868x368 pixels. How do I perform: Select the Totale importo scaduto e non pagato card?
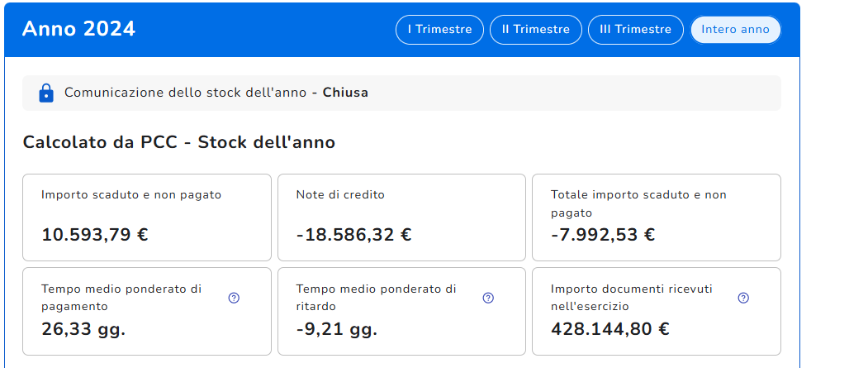[x=657, y=217]
